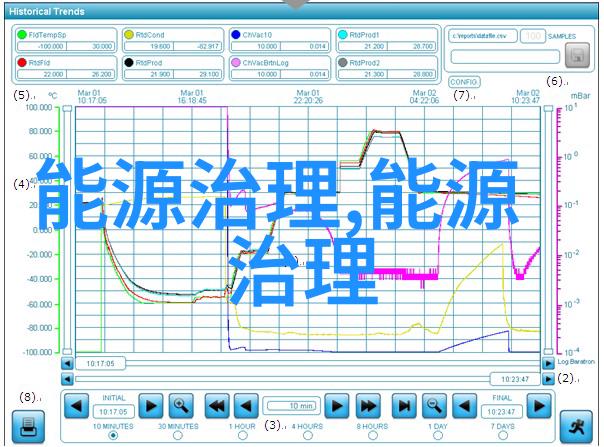Image resolution: width=604 pixels, height=447 pixels.
Task: Click the left arrow beside INITIAL time
Action: [76, 405]
